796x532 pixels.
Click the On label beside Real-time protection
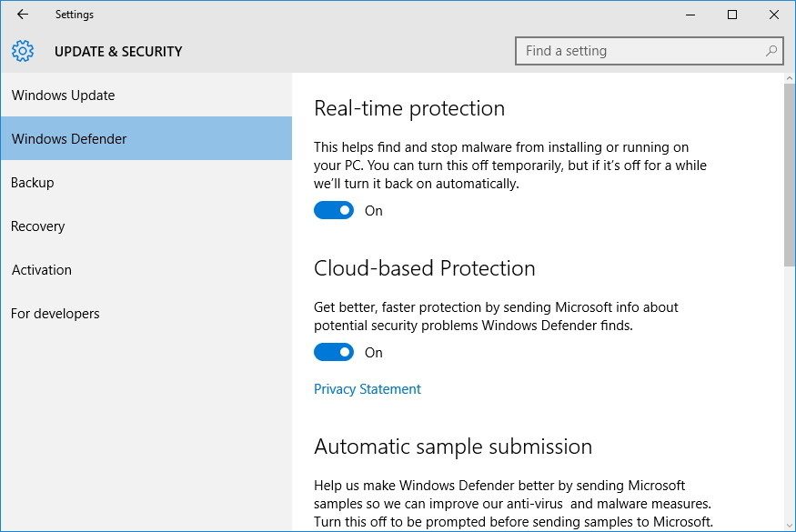pyautogui.click(x=373, y=210)
